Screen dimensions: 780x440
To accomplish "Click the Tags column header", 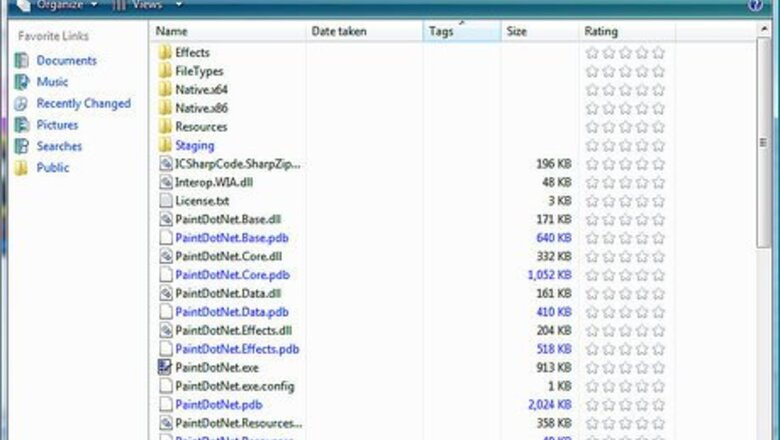I will tap(460, 32).
